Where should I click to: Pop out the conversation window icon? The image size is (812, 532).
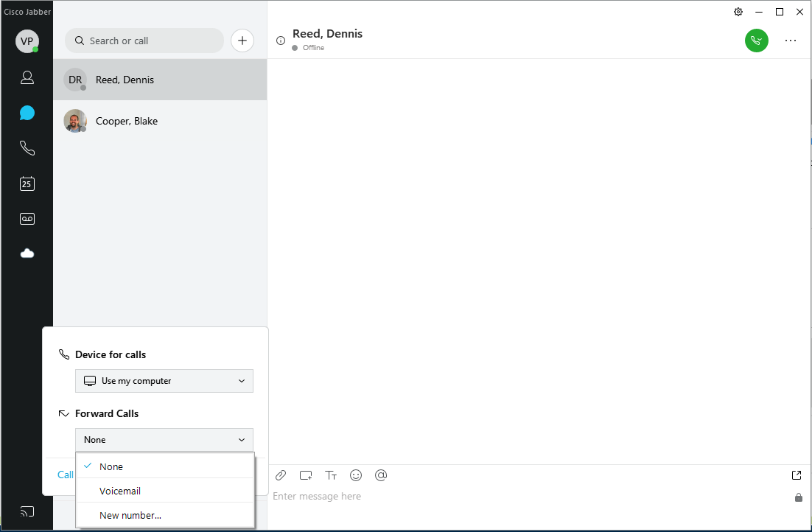coord(797,475)
